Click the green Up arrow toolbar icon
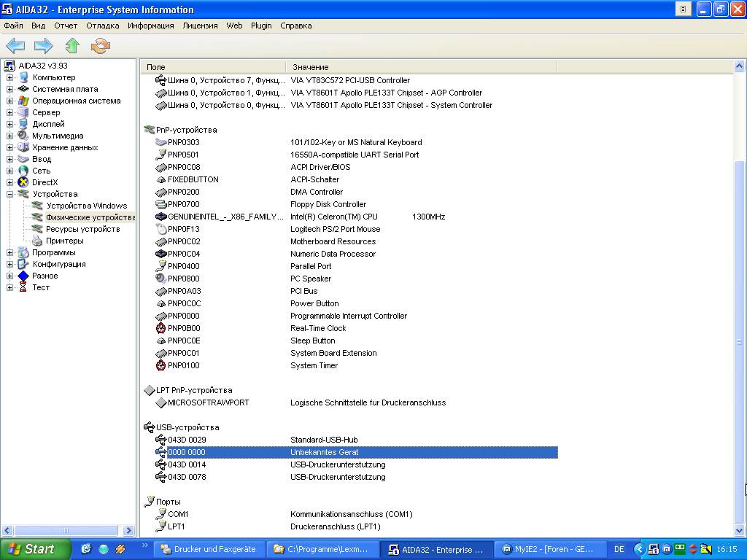Viewport: 747px width, 560px height. click(72, 46)
